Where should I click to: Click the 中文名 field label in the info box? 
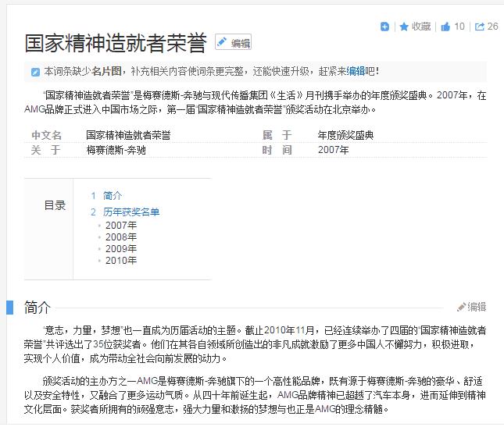pyautogui.click(x=46, y=135)
